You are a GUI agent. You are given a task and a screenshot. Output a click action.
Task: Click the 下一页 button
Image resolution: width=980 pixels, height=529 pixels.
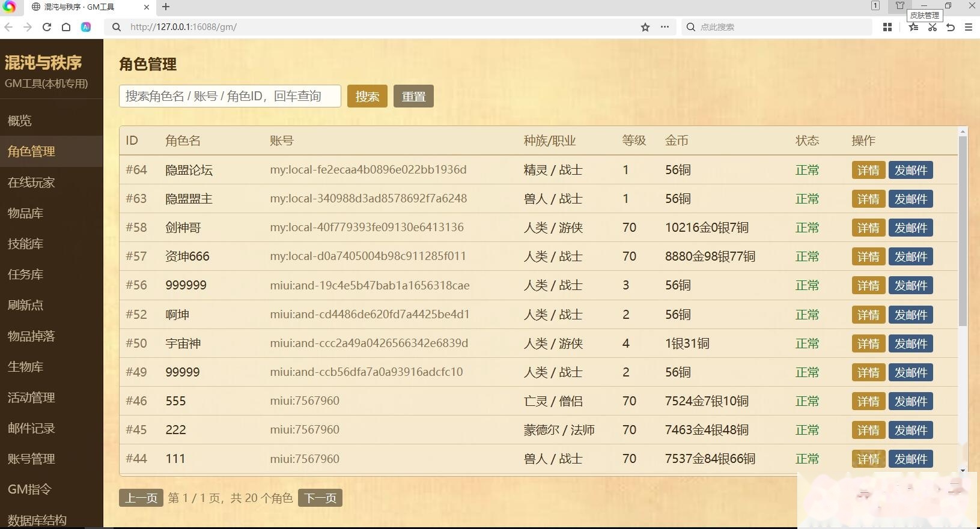[x=320, y=498]
